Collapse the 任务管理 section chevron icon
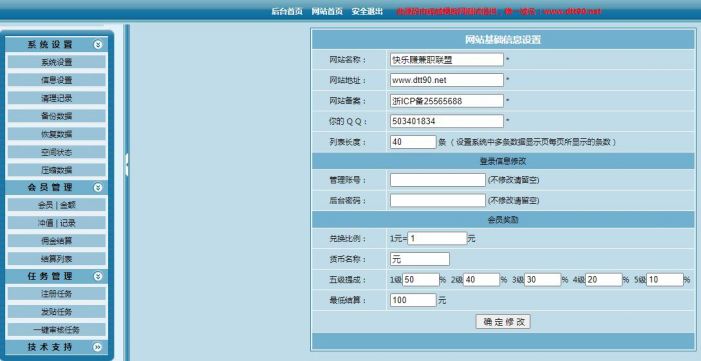This screenshot has width=701, height=361. (x=98, y=276)
